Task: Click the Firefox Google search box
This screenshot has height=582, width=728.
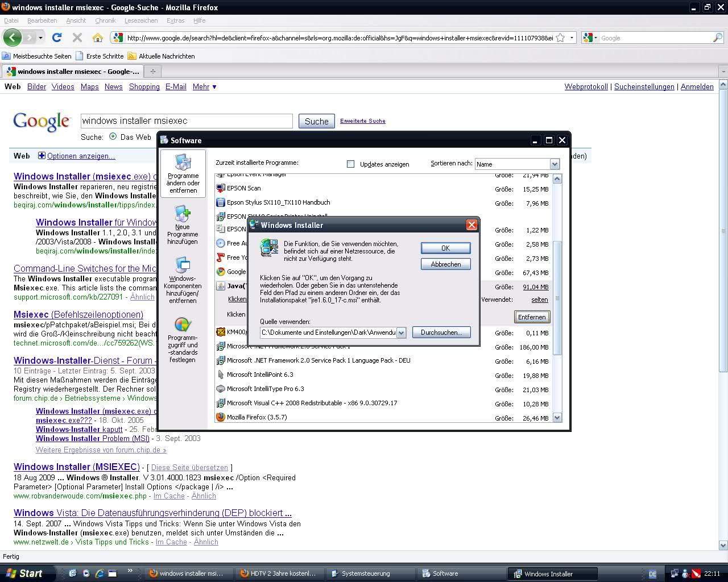Action: tap(655, 38)
